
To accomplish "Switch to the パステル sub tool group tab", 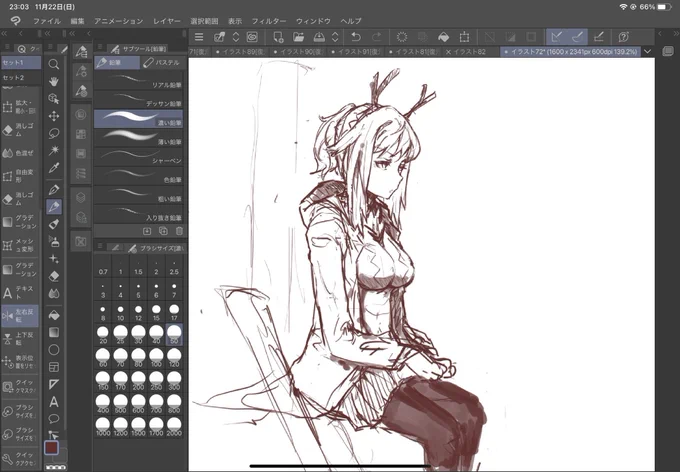I will pos(162,63).
